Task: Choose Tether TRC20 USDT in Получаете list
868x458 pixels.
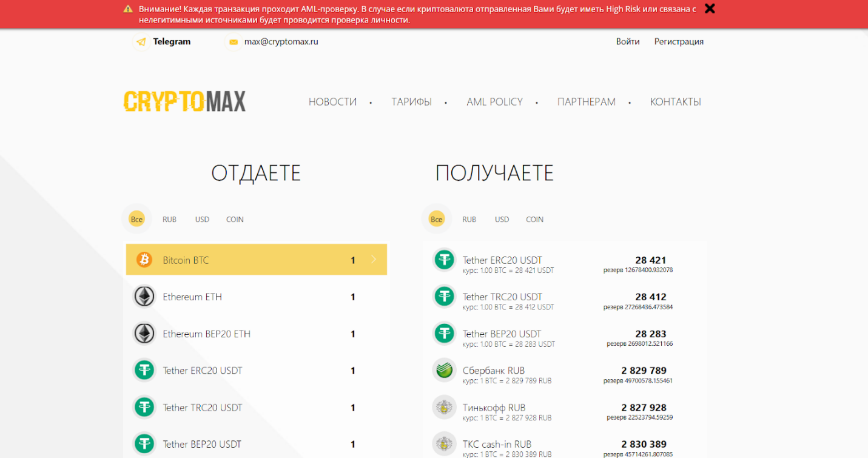Action: pos(565,297)
